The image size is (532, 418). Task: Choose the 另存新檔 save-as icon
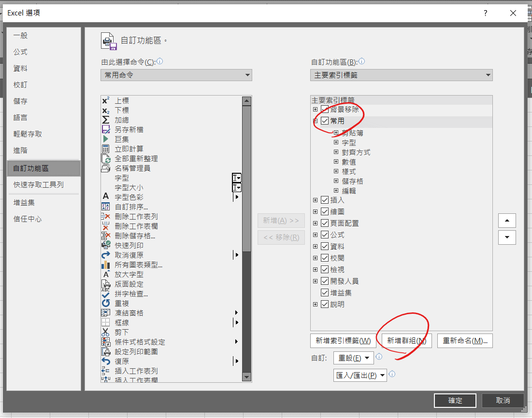[x=105, y=129]
